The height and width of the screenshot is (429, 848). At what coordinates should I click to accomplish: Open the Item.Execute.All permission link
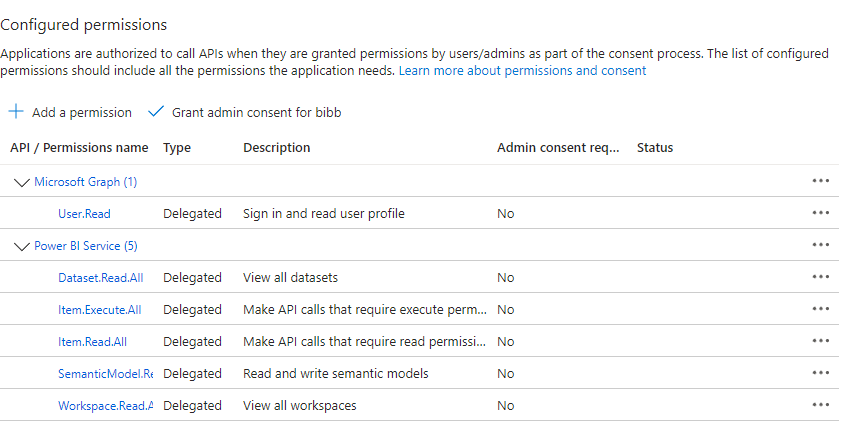pos(100,309)
